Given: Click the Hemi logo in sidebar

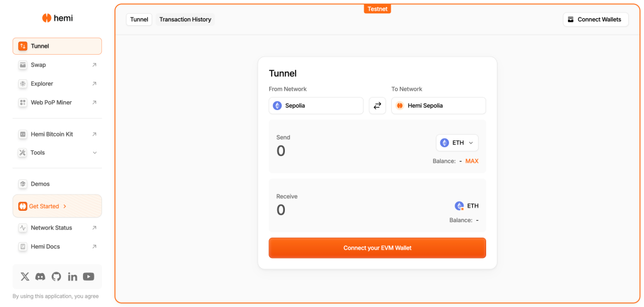Looking at the screenshot, I should coord(57,18).
